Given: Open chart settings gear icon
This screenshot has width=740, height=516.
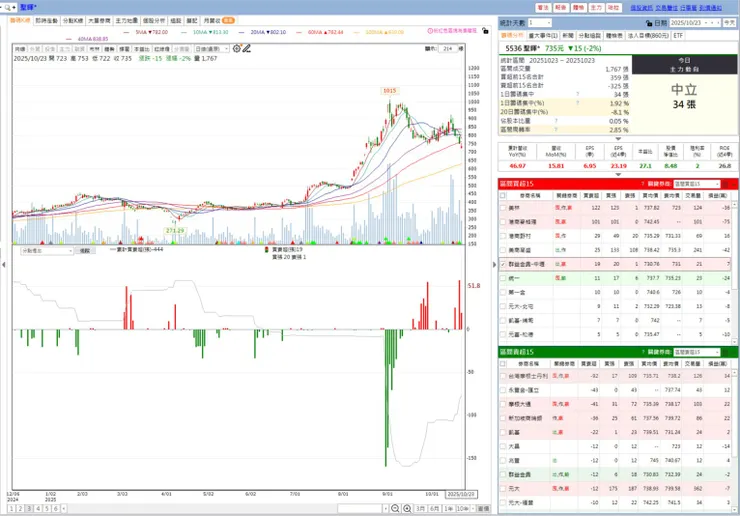Looking at the screenshot, I should [237, 49].
